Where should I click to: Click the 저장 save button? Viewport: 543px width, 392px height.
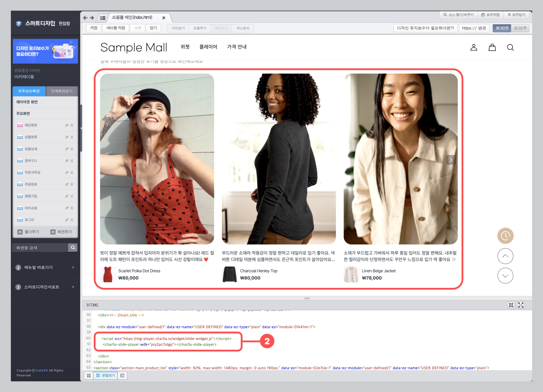(x=94, y=28)
